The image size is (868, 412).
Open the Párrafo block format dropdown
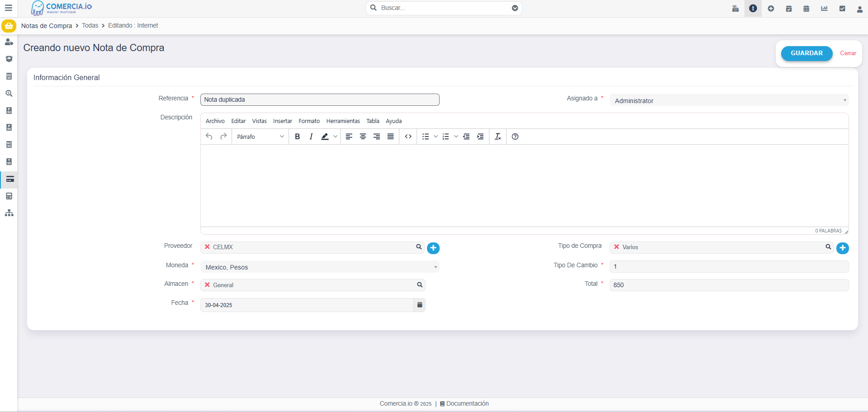[x=260, y=137]
